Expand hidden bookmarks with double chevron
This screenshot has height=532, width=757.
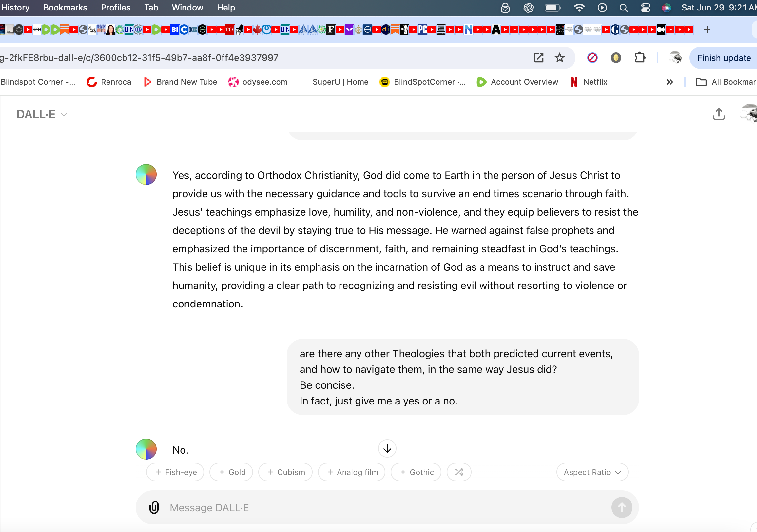pyautogui.click(x=669, y=82)
